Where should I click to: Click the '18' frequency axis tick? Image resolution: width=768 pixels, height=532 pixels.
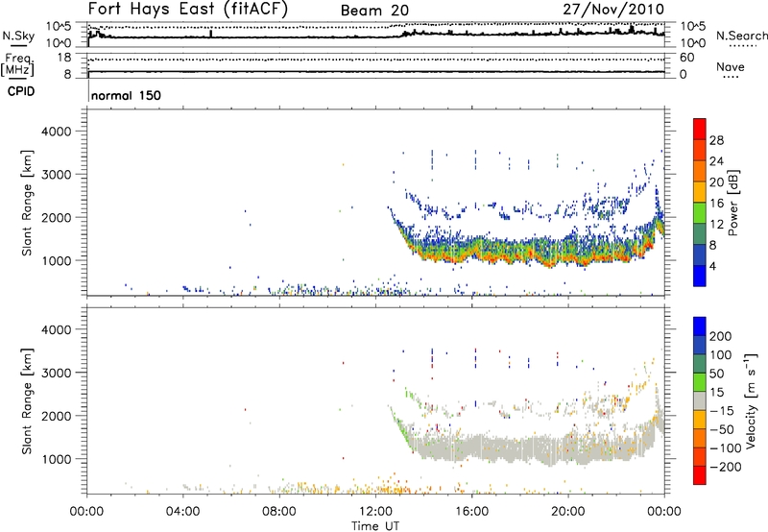point(64,58)
